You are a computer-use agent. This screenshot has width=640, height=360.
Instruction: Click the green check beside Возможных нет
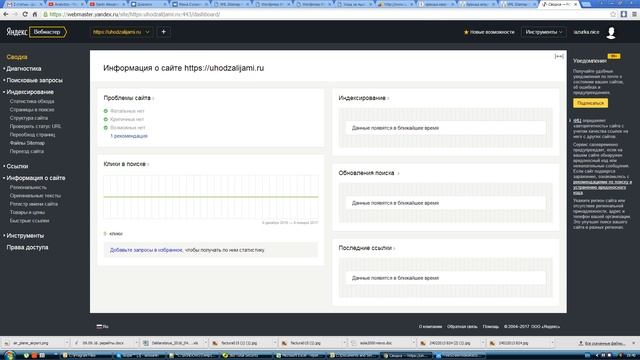[x=106, y=127]
